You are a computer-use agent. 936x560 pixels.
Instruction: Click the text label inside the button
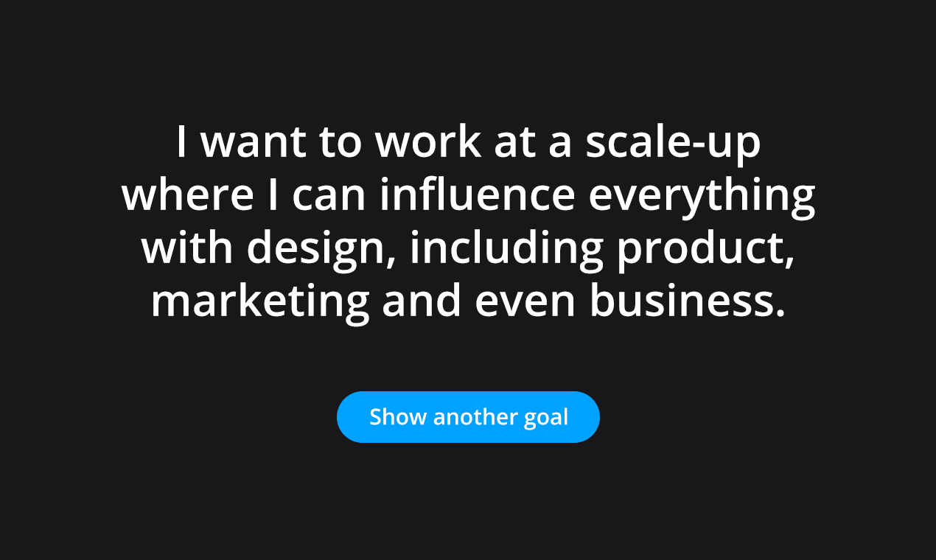point(468,416)
